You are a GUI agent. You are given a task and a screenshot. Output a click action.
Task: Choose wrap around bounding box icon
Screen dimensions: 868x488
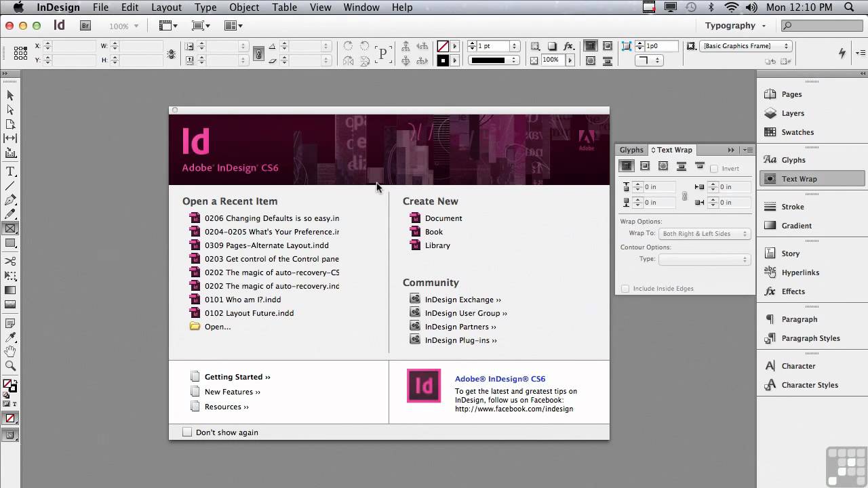(645, 167)
